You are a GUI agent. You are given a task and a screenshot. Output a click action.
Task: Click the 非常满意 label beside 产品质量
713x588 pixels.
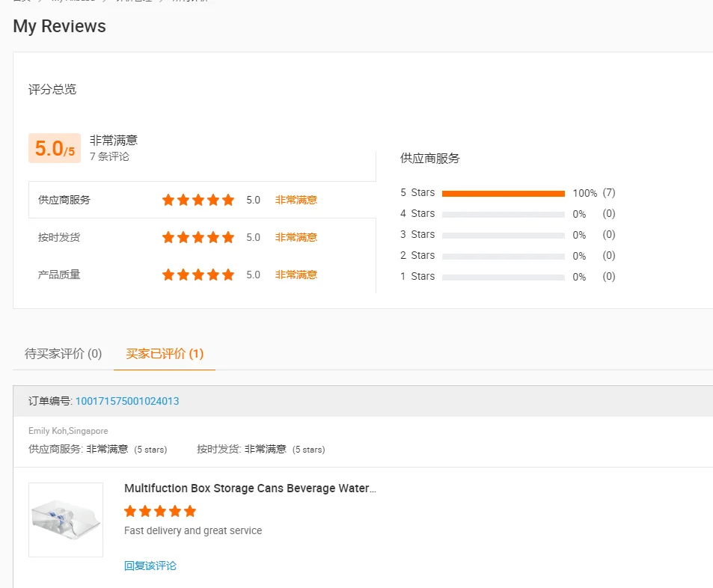(296, 275)
